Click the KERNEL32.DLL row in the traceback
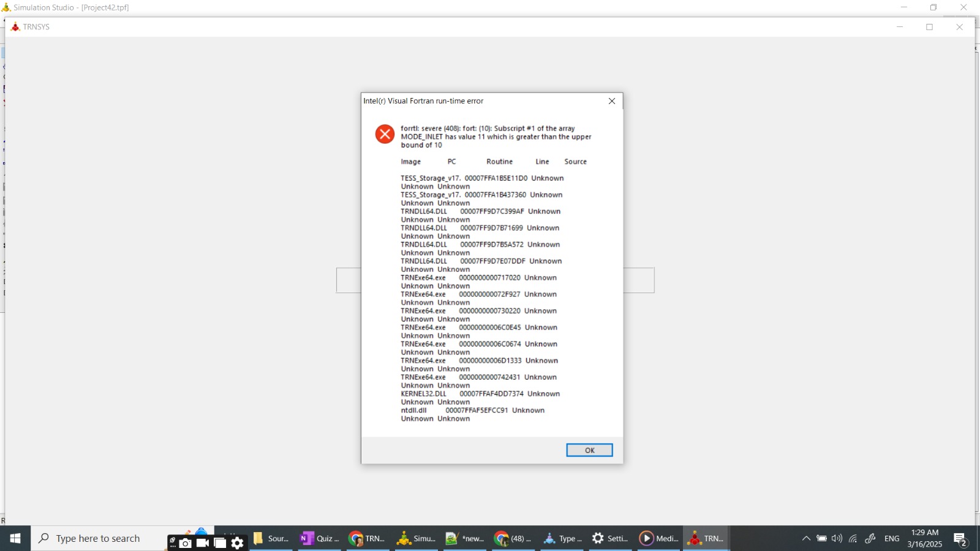Screen dimensions: 980x551 click(480, 394)
